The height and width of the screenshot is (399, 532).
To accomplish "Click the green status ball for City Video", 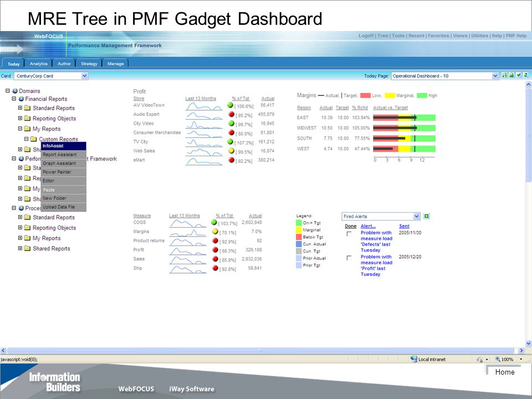I will click(232, 124).
